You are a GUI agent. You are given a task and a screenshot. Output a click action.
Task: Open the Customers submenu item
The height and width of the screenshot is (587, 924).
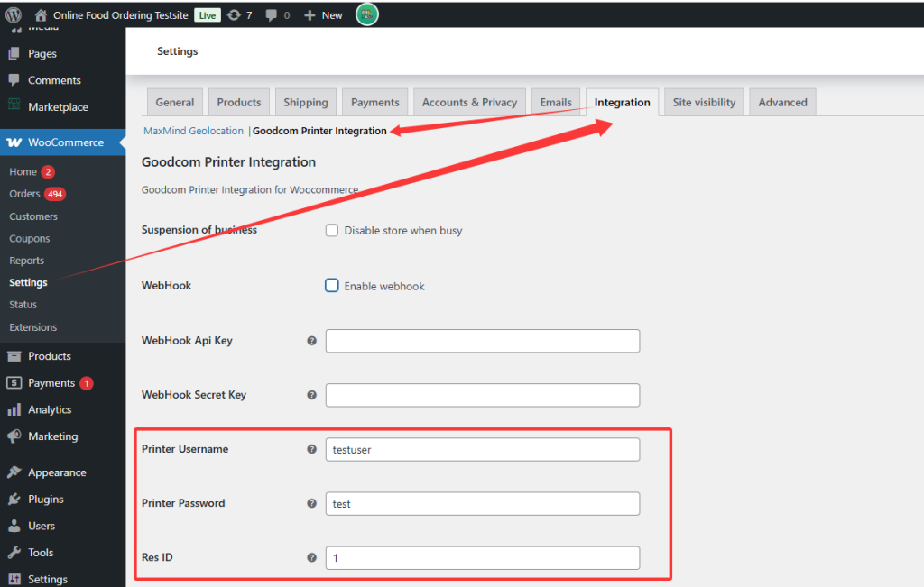coord(33,216)
